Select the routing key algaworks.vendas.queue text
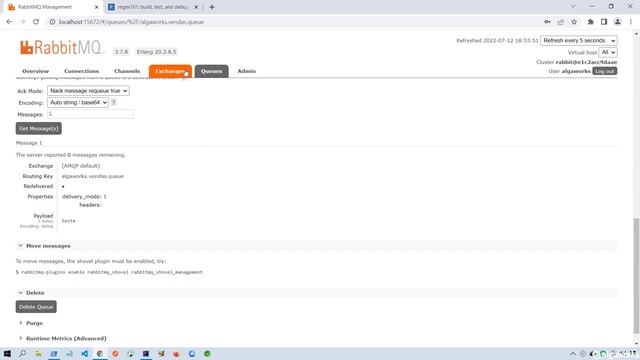This screenshot has width=640, height=360. click(x=93, y=176)
